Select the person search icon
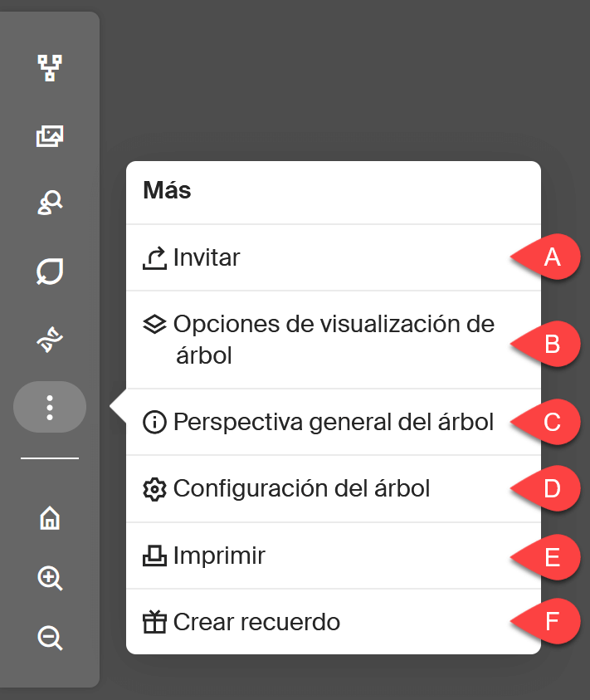 point(50,203)
